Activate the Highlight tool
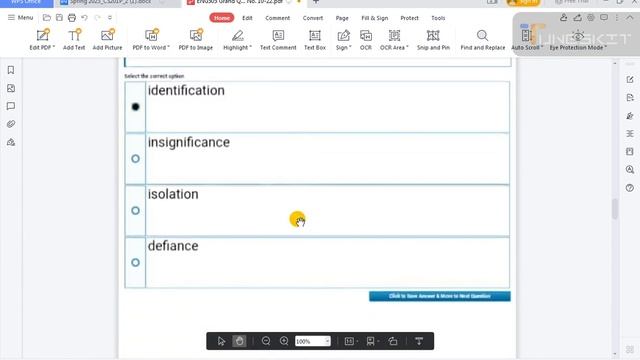Viewport: 640px width, 360px height. point(237,40)
